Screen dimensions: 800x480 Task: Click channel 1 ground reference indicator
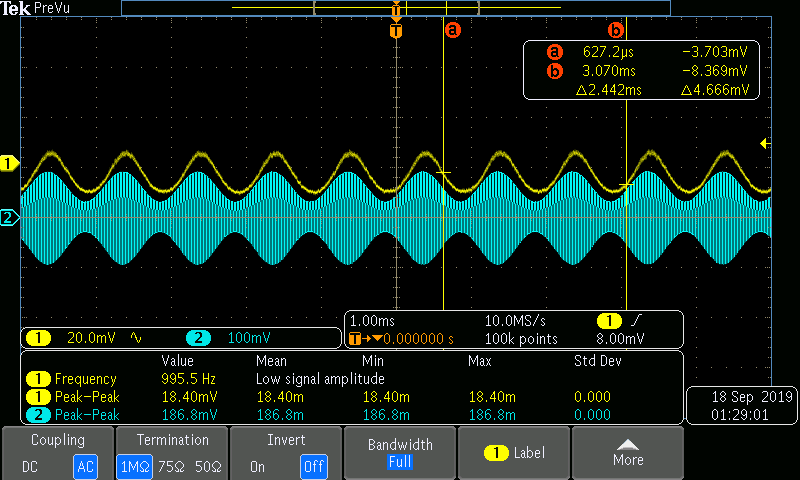click(x=9, y=164)
